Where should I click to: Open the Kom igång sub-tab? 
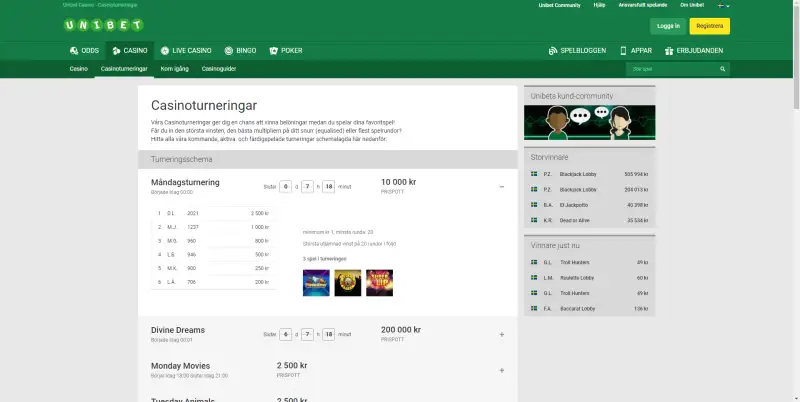pos(174,69)
